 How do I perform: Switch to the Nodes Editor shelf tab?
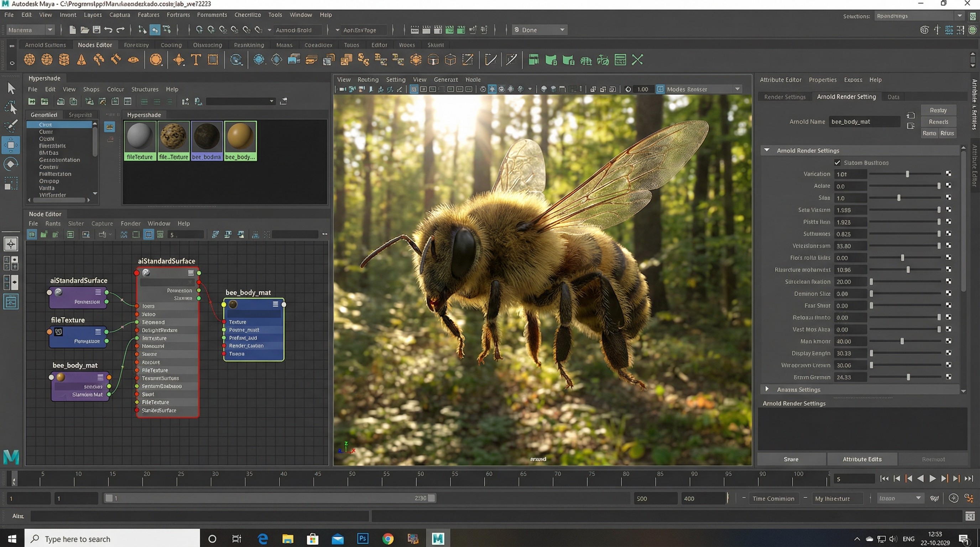coord(95,45)
